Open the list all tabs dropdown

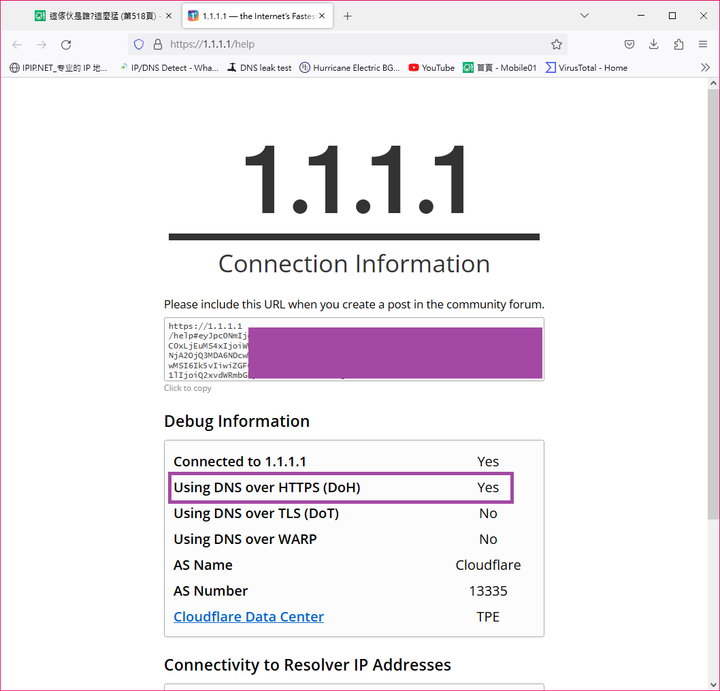coord(584,16)
